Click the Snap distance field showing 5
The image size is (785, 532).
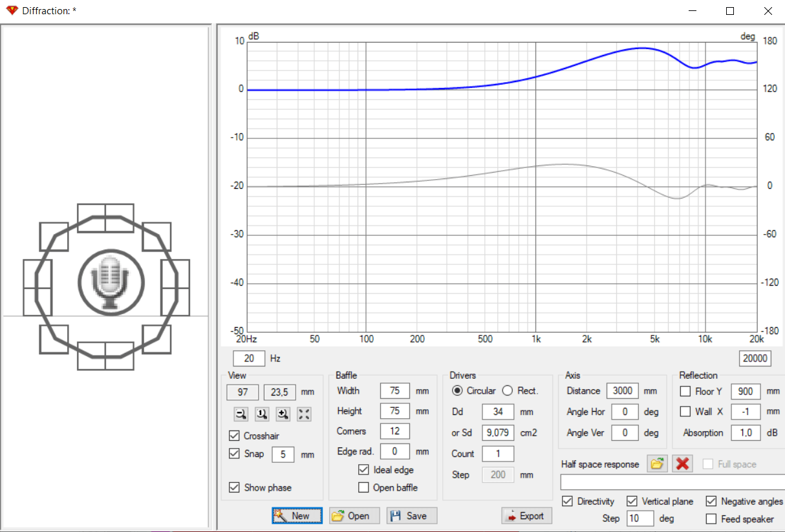click(x=283, y=454)
